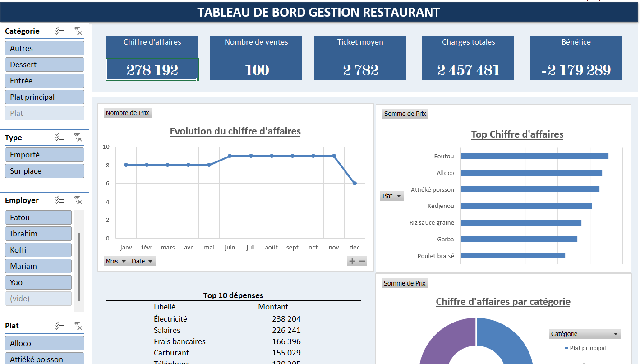
Task: Toggle multi-select in the Employer slicer
Action: pos(60,200)
